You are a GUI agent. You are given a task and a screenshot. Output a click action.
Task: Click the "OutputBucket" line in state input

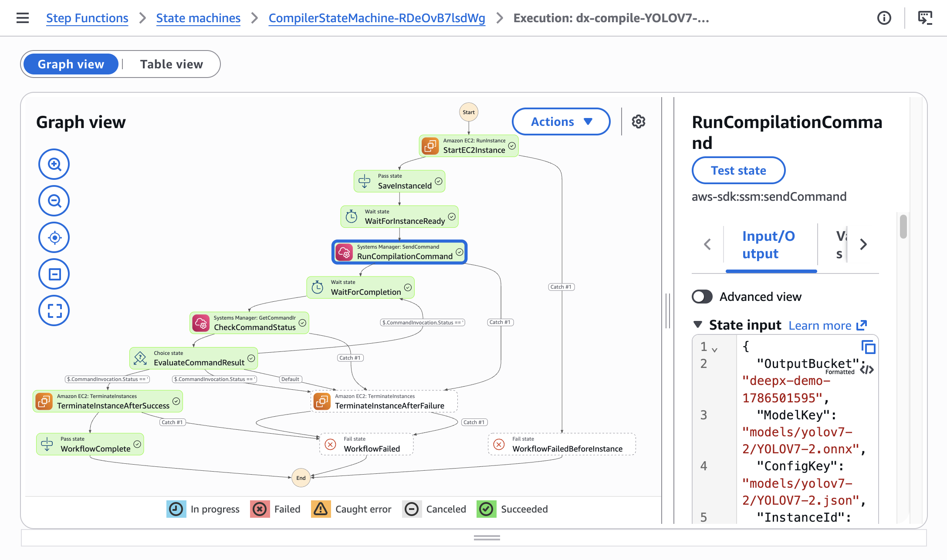click(811, 364)
